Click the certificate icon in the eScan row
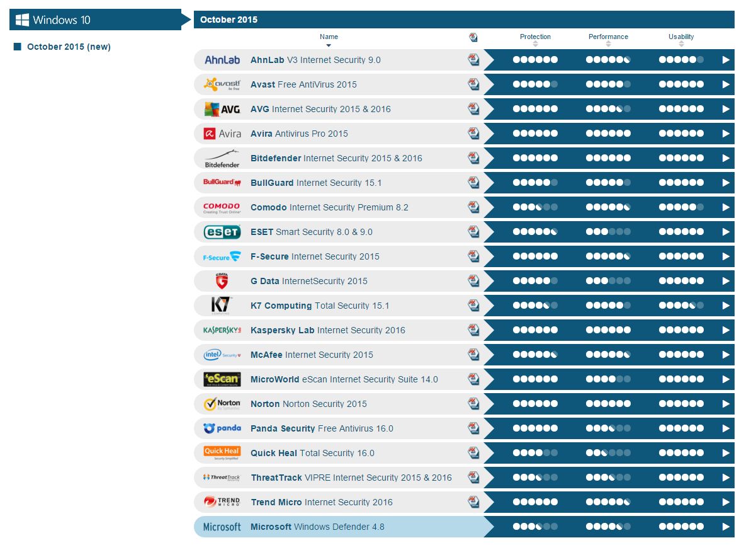Image resolution: width=756 pixels, height=550 pixels. (473, 379)
